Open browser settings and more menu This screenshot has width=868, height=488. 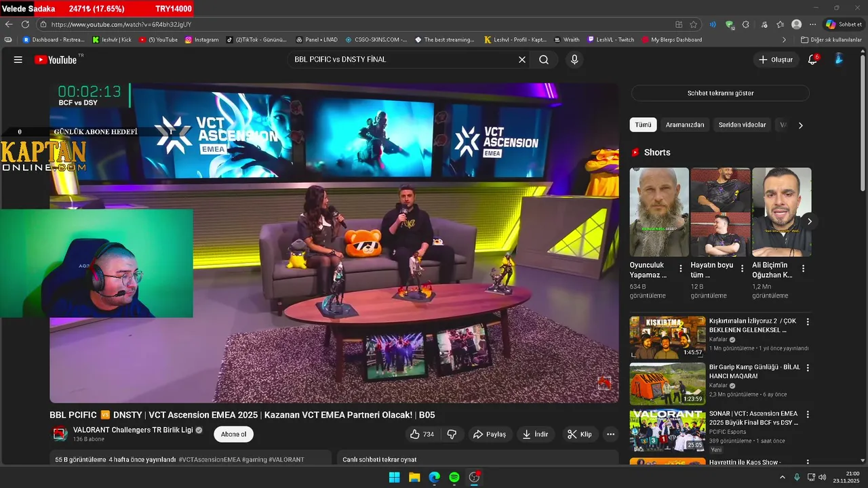pos(812,24)
